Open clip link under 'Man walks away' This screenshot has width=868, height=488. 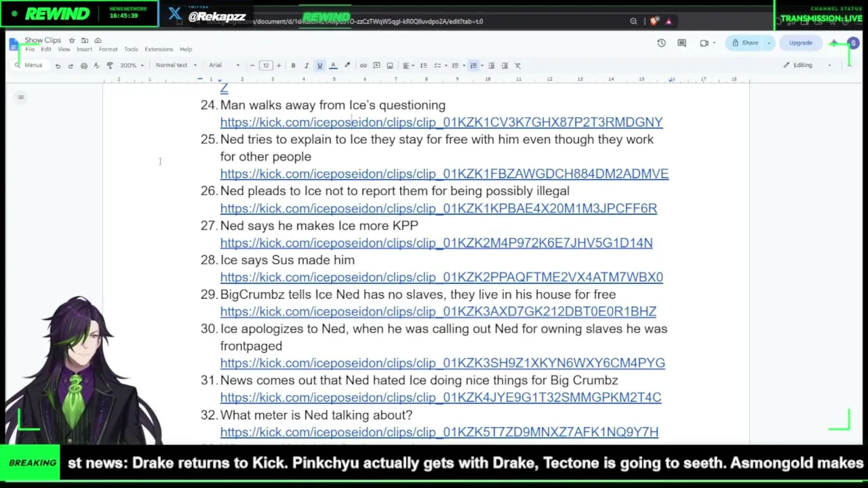[x=441, y=123]
